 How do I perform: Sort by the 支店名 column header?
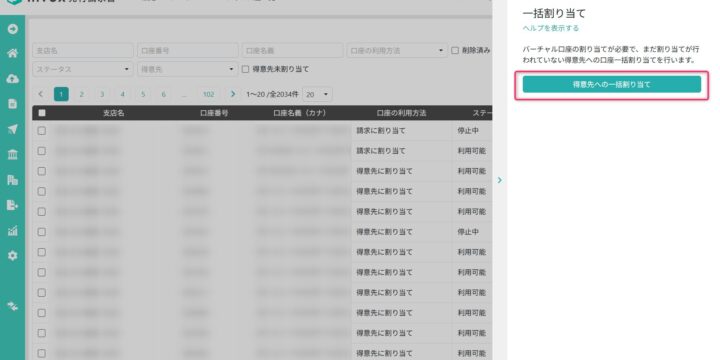tap(113, 113)
